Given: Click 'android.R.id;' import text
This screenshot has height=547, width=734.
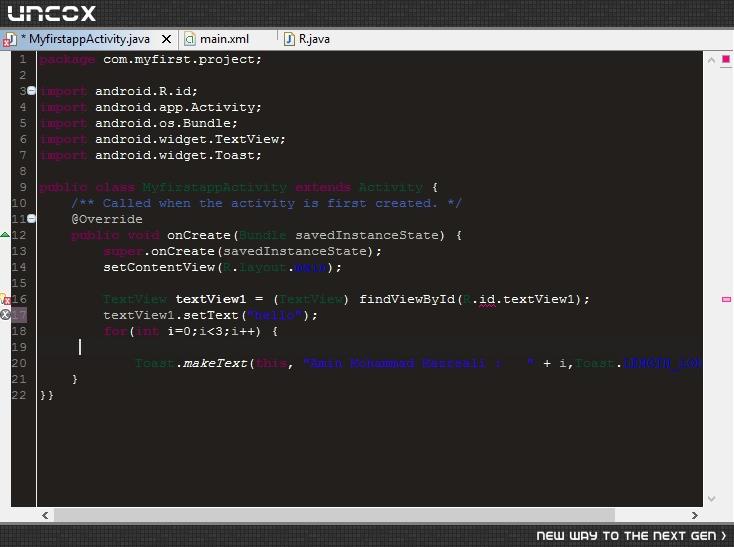Looking at the screenshot, I should (146, 91).
